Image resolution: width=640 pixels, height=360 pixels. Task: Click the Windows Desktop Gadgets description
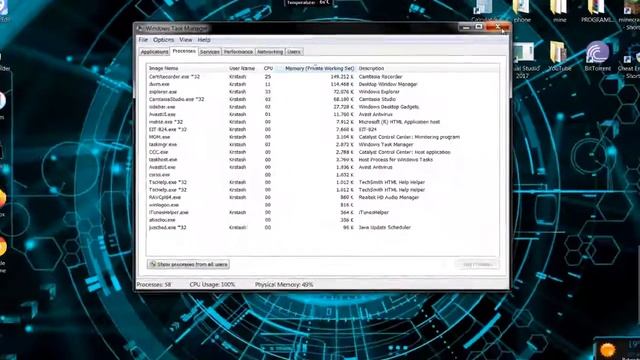coord(389,107)
